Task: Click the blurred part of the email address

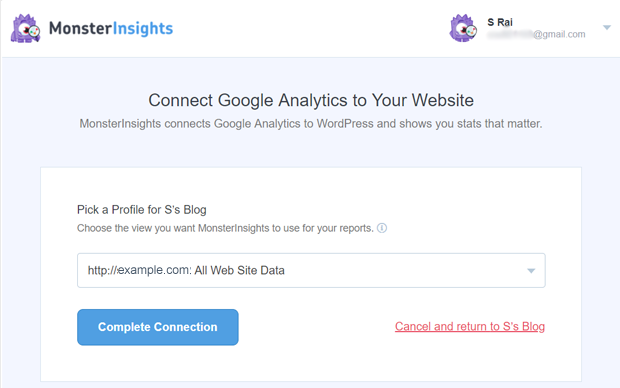Action: [x=510, y=34]
